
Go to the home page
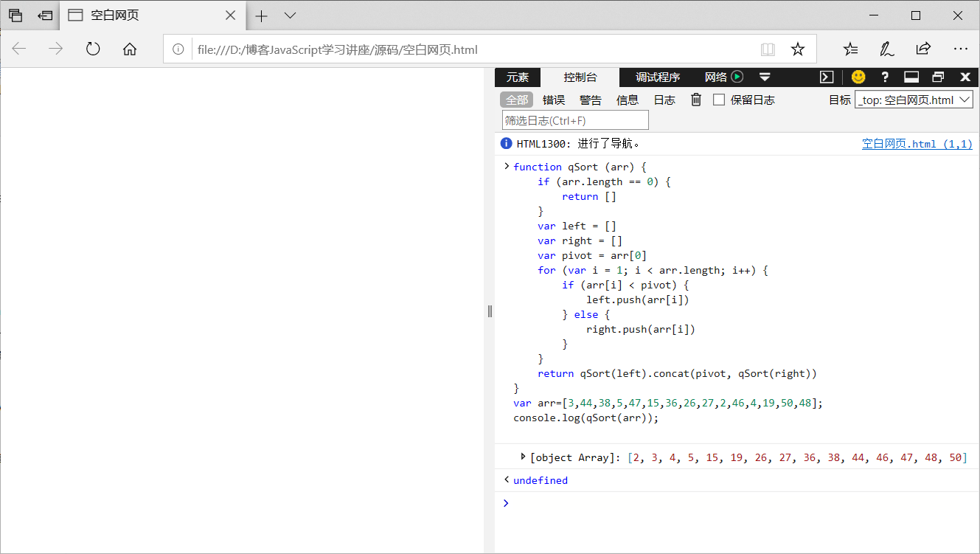click(130, 49)
